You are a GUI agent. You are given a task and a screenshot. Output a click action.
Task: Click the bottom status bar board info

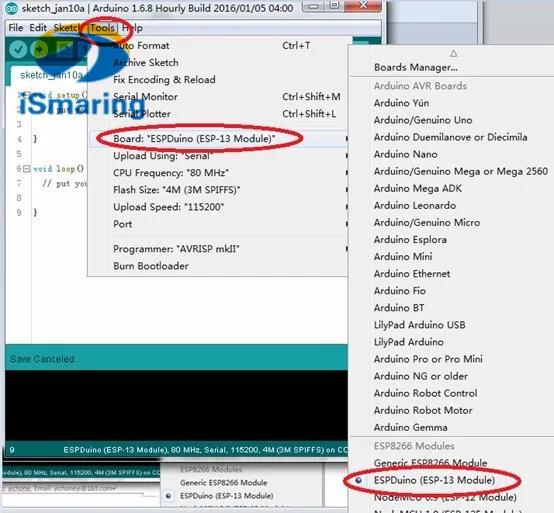[205, 450]
